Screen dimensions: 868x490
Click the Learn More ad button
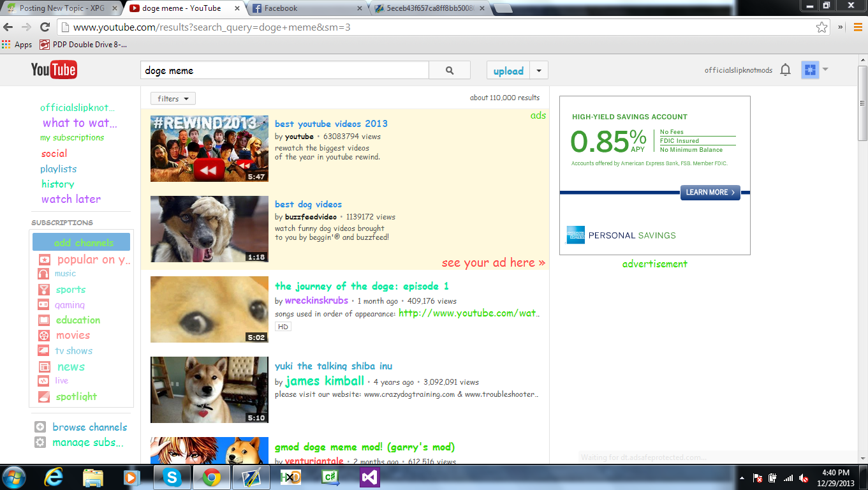click(710, 192)
